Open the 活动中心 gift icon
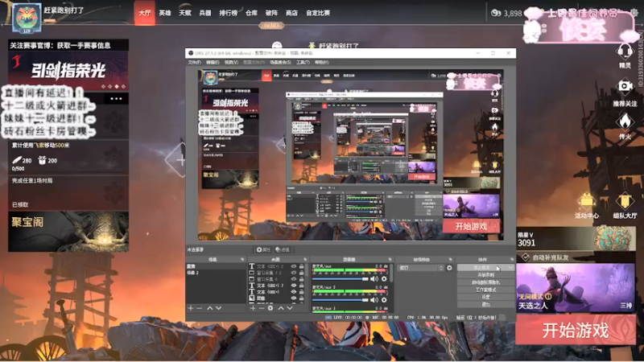Screen dimensions: 644x362 tap(587, 201)
